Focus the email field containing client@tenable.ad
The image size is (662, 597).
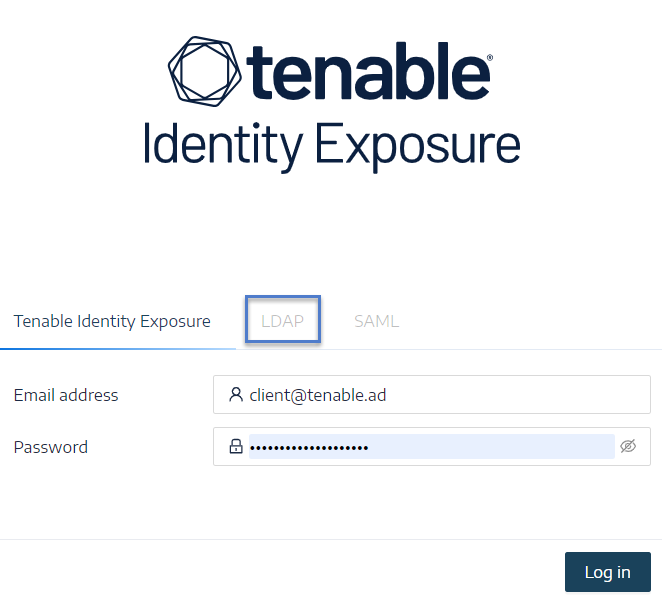(431, 395)
